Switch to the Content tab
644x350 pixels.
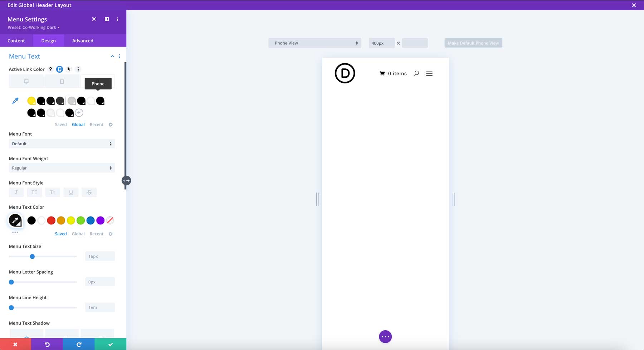pyautogui.click(x=16, y=40)
